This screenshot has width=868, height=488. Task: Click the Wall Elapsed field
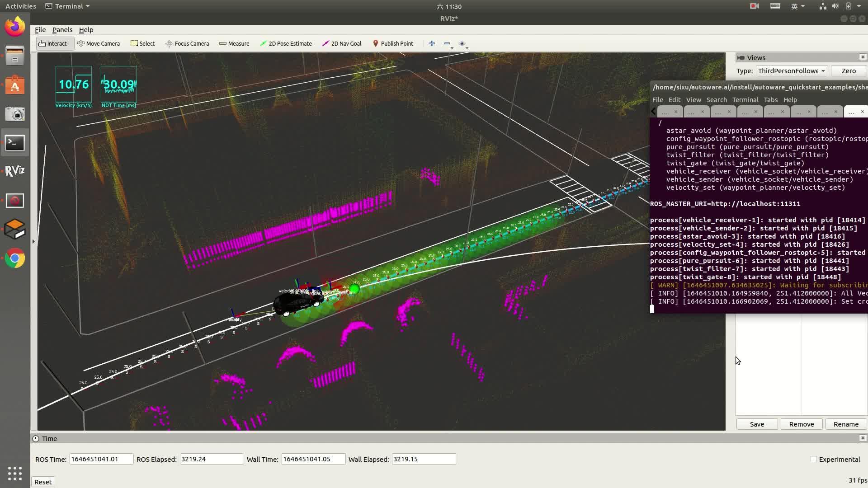tap(424, 459)
